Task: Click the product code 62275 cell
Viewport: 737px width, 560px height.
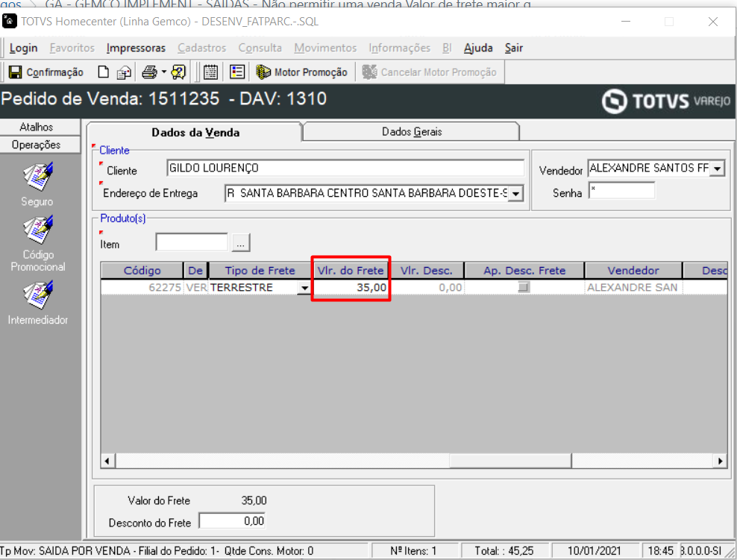Action: [x=142, y=288]
